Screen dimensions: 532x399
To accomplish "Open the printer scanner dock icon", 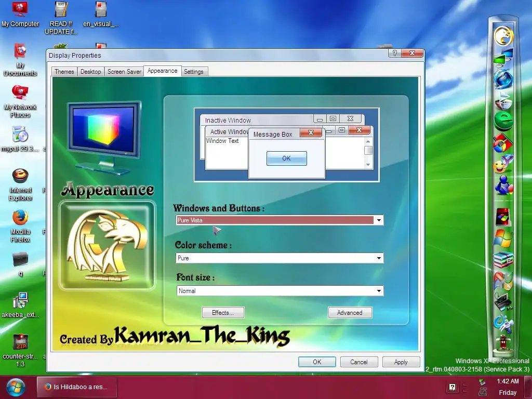I will coord(503,302).
